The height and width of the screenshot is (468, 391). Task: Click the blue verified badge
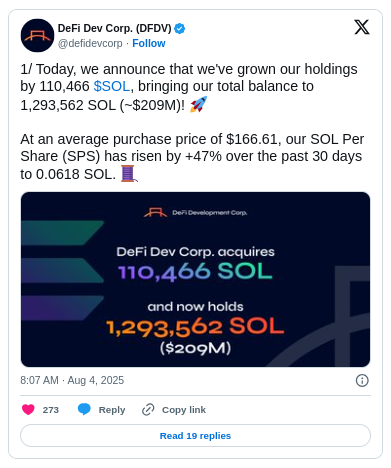tap(180, 29)
